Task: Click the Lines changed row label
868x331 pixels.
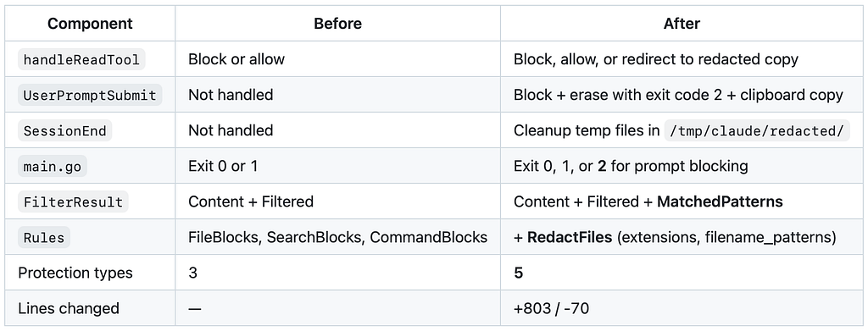Action: (x=69, y=308)
